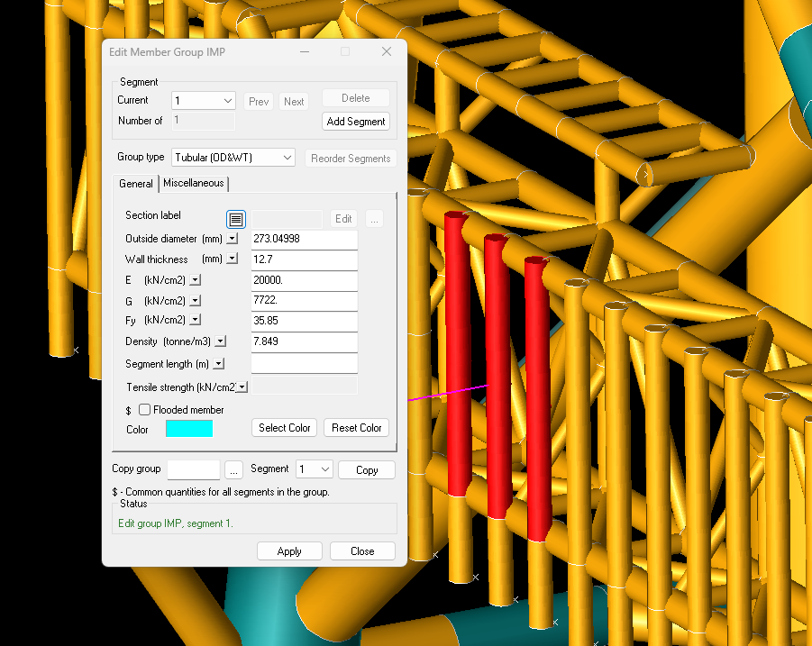This screenshot has width=812, height=646.
Task: Click the Reorder Segments button
Action: tap(351, 159)
